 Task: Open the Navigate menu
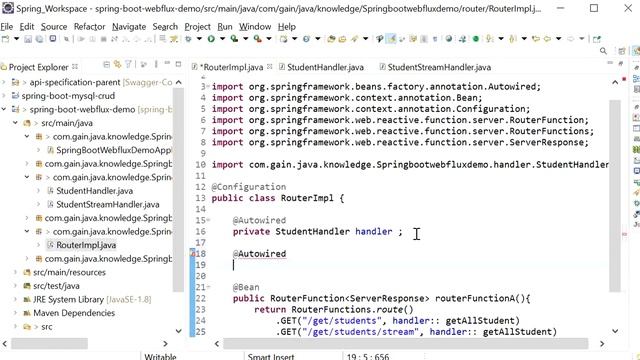129,27
